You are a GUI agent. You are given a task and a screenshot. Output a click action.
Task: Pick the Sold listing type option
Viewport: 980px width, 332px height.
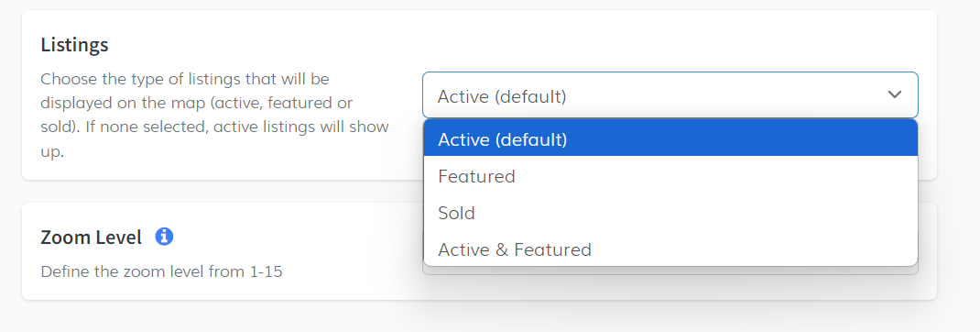click(x=670, y=213)
